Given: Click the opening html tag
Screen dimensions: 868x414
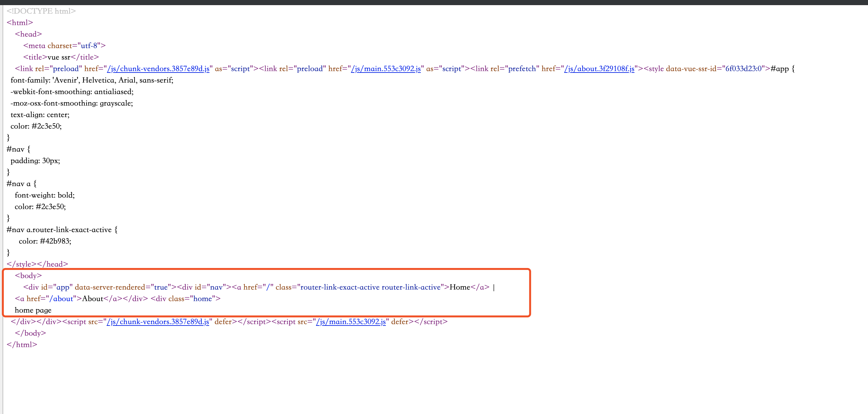Looking at the screenshot, I should coord(20,23).
